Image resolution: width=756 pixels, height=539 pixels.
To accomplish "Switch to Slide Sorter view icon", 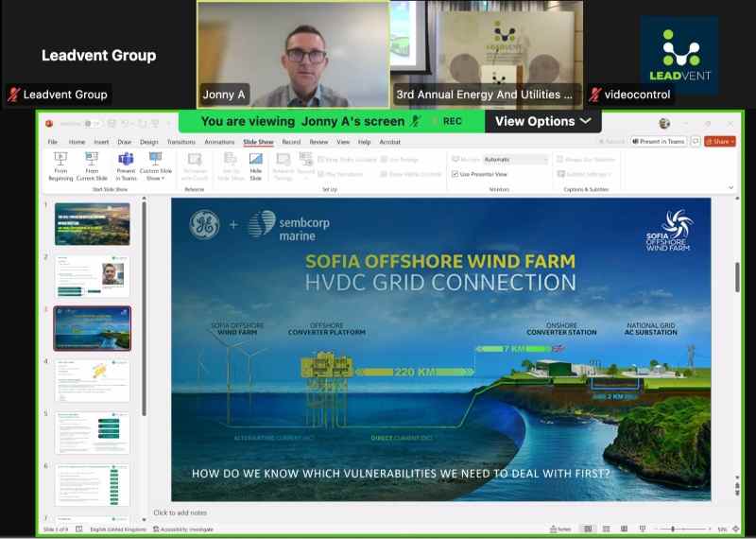I will click(x=606, y=530).
